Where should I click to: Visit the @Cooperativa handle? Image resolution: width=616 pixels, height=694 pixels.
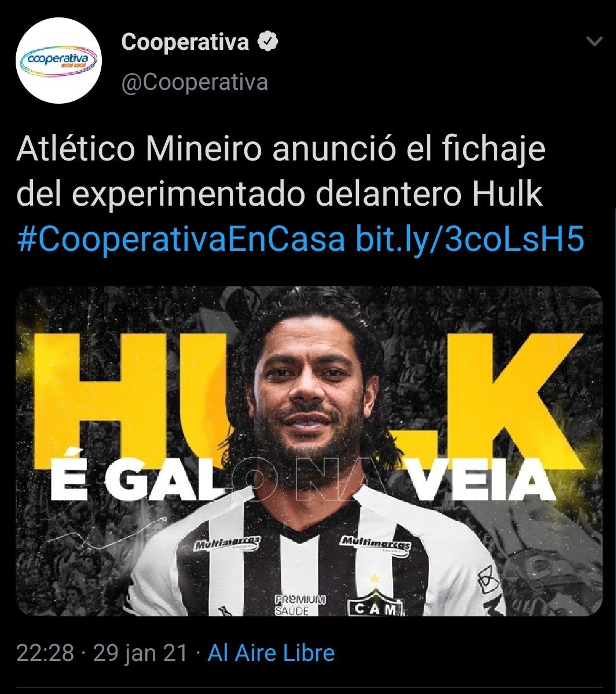195,82
